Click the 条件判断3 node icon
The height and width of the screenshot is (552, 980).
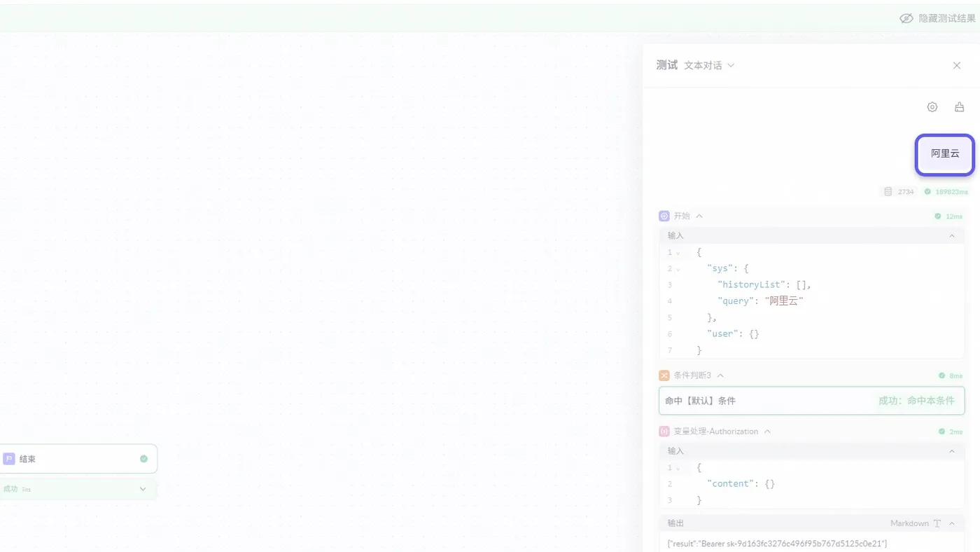(664, 375)
